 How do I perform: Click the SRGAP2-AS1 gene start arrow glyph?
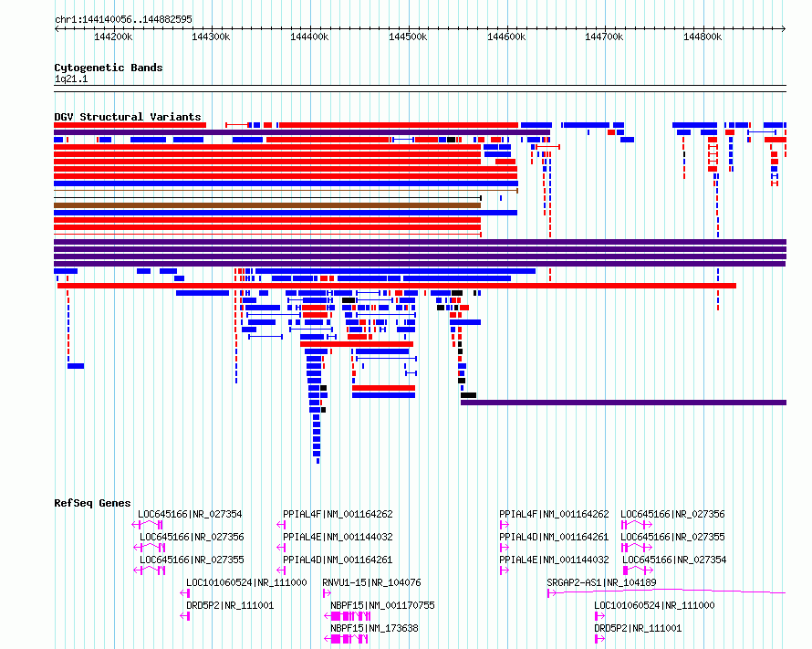(x=551, y=593)
